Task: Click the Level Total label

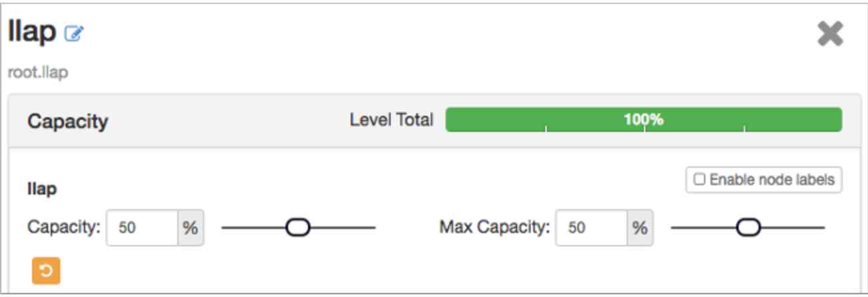Action: coord(391,120)
